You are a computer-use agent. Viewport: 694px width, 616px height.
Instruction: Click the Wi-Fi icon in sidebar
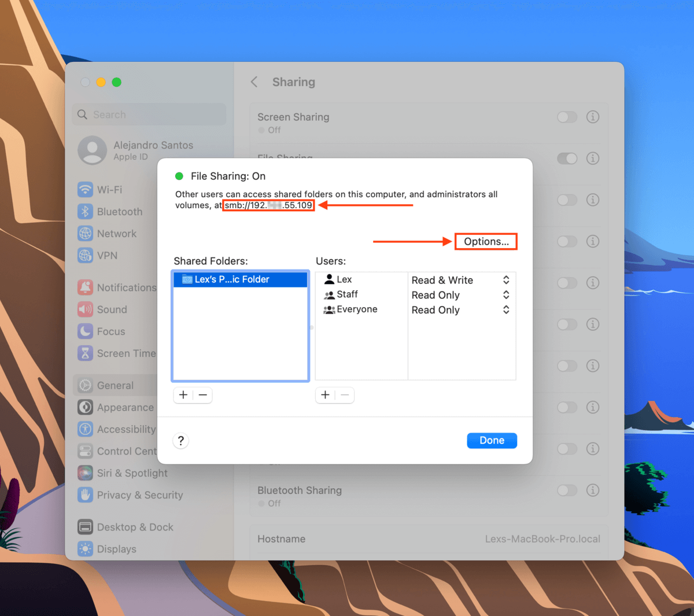(x=85, y=190)
